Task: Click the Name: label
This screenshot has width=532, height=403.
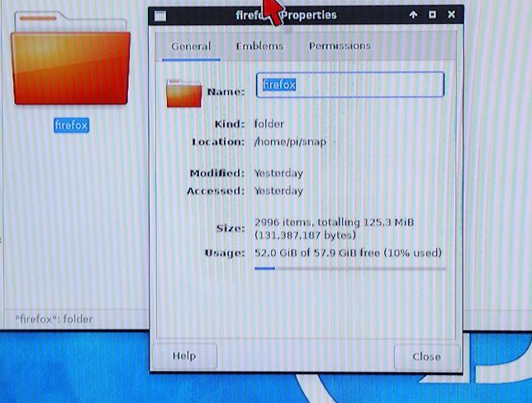Action: (x=226, y=92)
